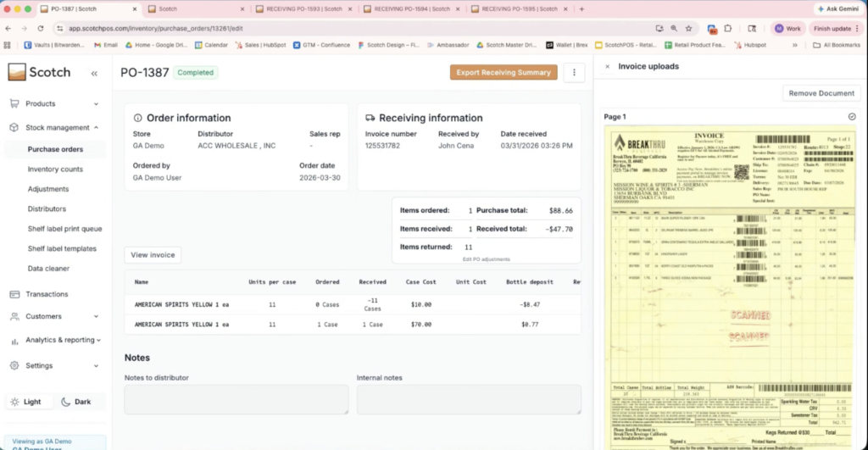Click the Internal notes text box
The image size is (868, 450).
(469, 400)
